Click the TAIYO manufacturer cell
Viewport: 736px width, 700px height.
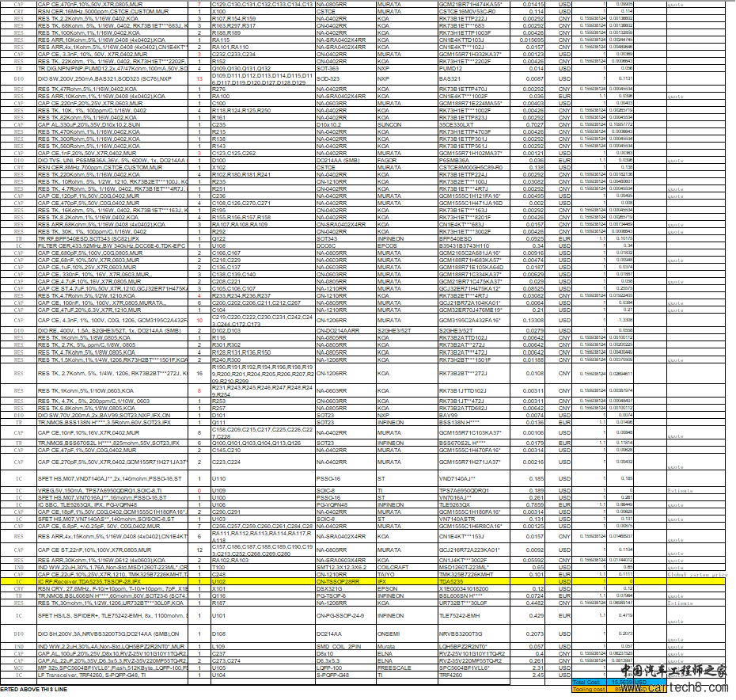407,575
